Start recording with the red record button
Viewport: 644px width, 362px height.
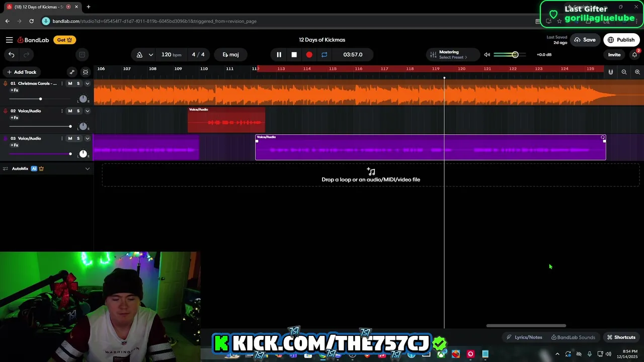309,54
